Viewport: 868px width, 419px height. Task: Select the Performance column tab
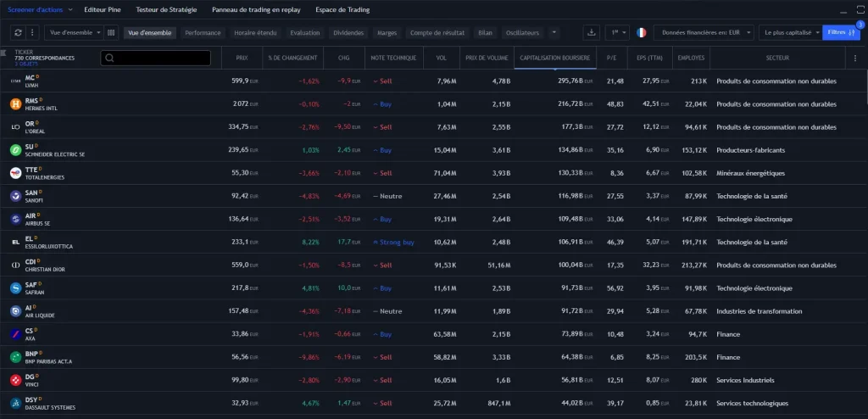203,33
